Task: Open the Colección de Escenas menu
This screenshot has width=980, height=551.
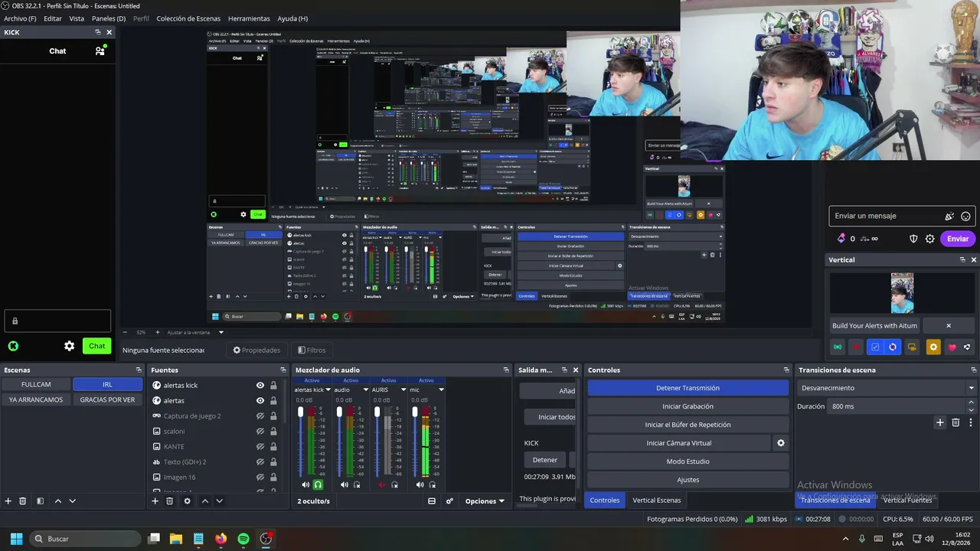Action: (188, 18)
